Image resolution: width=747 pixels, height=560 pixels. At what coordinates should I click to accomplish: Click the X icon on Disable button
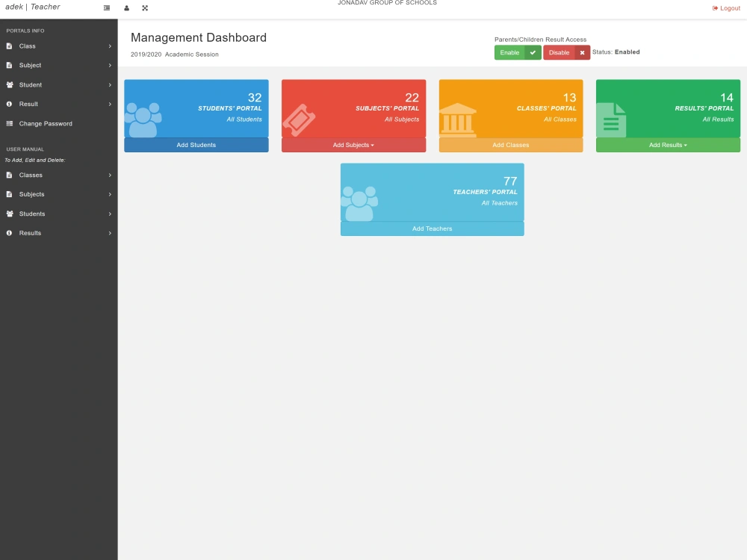click(x=582, y=53)
